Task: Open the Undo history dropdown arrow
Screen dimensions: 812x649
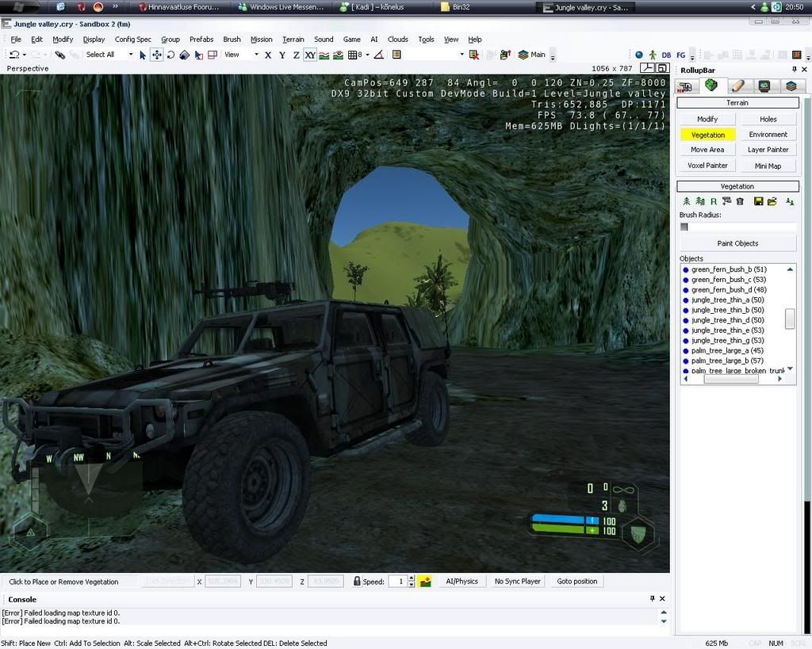Action: click(25, 55)
